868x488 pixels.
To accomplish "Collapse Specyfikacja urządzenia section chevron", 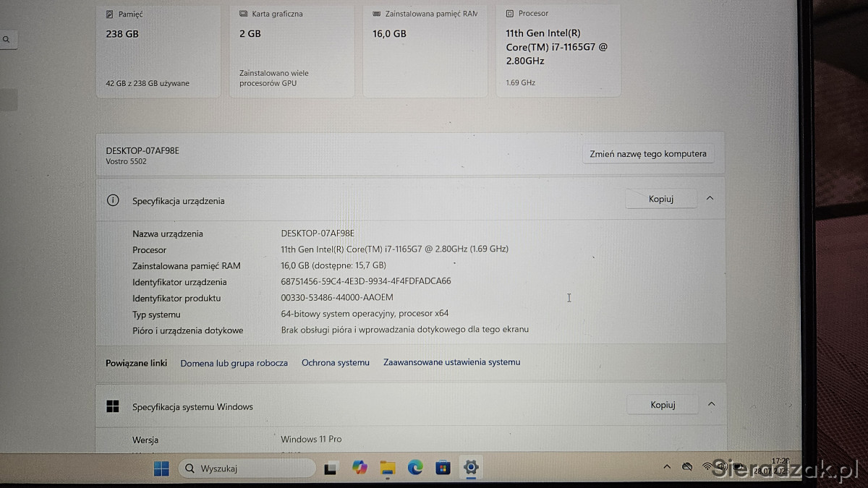I will [710, 197].
